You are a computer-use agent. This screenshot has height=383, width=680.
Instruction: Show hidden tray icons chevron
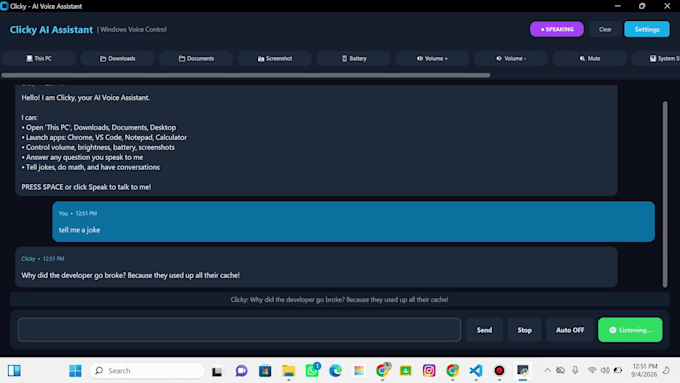point(547,370)
